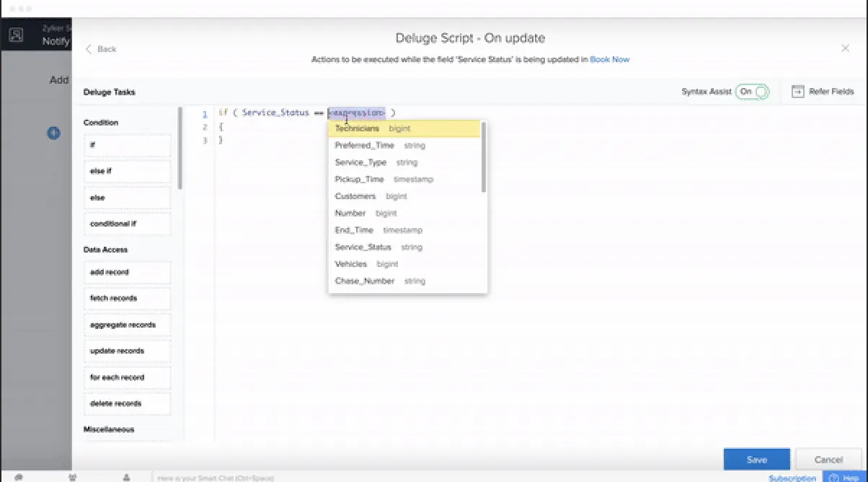Click the highlighted expression placeholder in code
This screenshot has height=482, width=868.
tap(357, 113)
